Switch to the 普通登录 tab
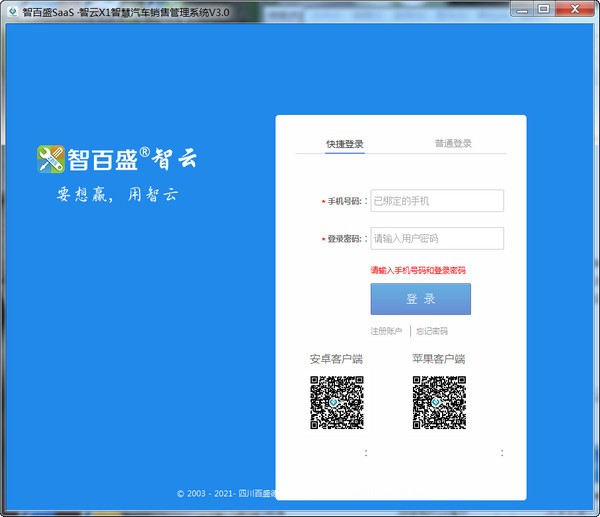Screen dimensions: 600x517 coord(452,143)
